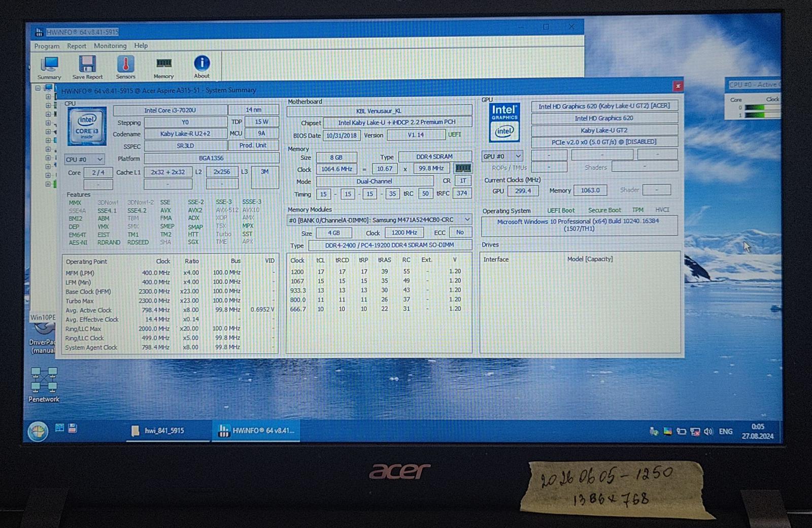This screenshot has width=812, height=528.
Task: Click the Intel HD Graphics 620 [ACER] field
Action: 604,106
